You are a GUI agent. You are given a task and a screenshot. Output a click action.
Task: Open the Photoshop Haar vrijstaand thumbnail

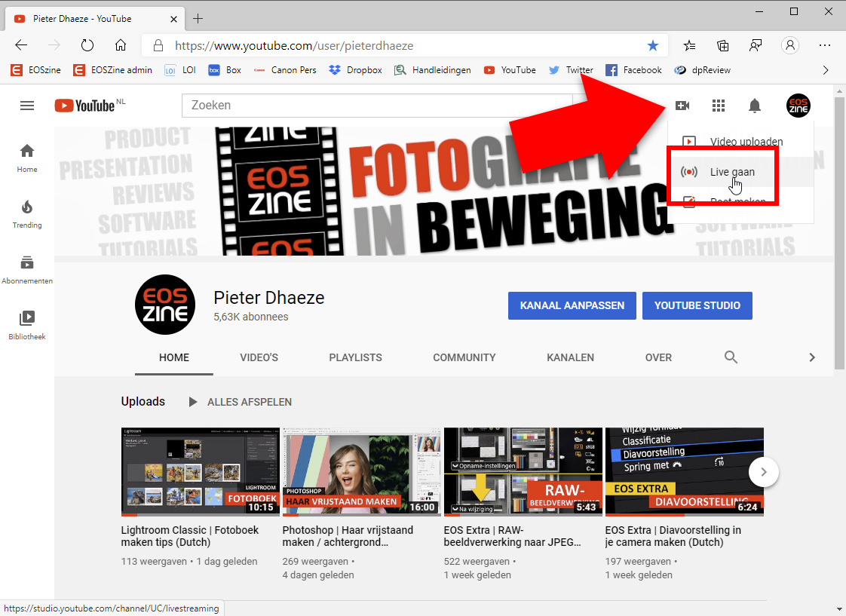(361, 471)
